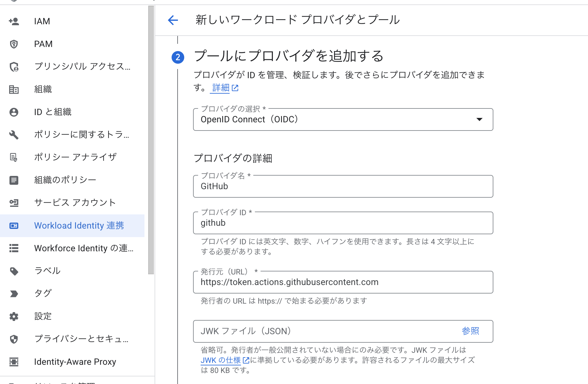Open the 組織のポリシー menu entry

pyautogui.click(x=65, y=180)
